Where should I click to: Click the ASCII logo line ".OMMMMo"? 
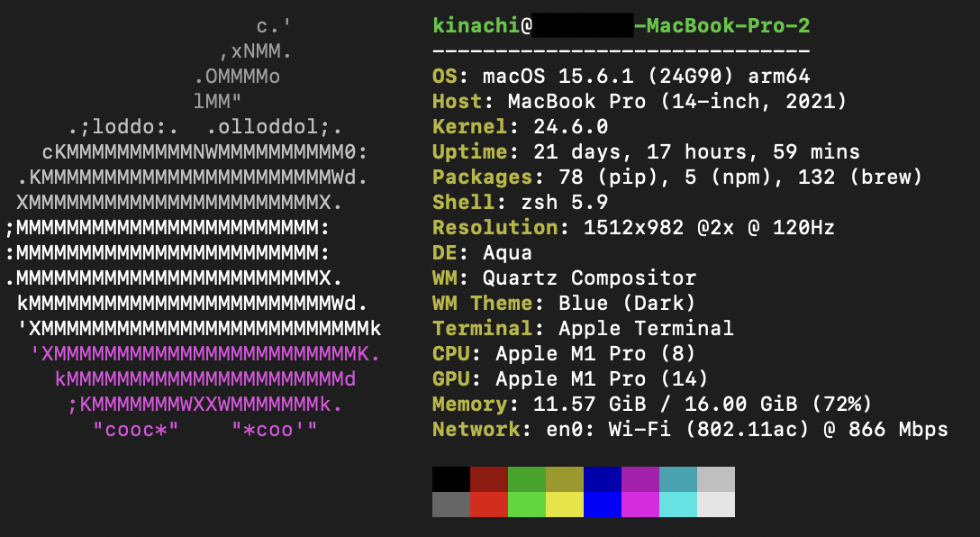pyautogui.click(x=237, y=77)
